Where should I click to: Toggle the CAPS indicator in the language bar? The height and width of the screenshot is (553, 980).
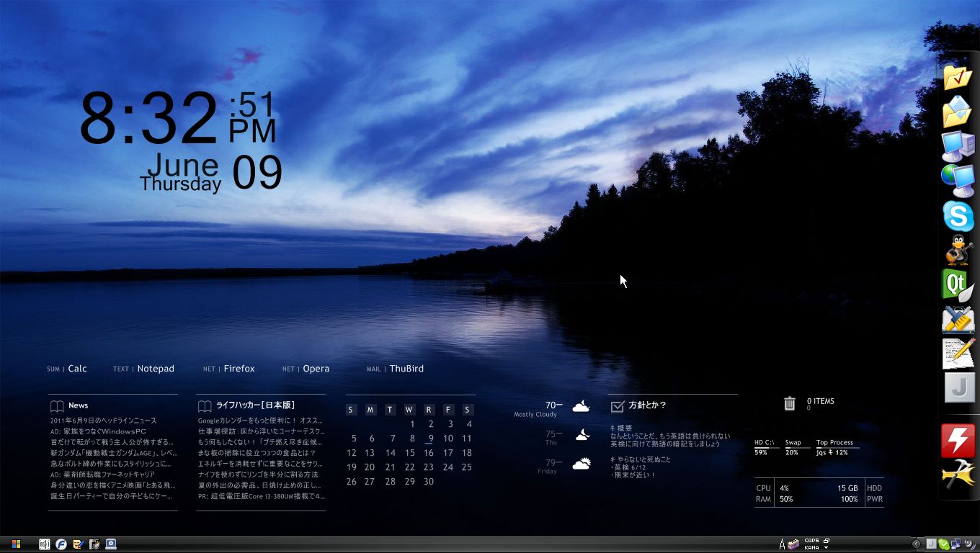click(811, 541)
